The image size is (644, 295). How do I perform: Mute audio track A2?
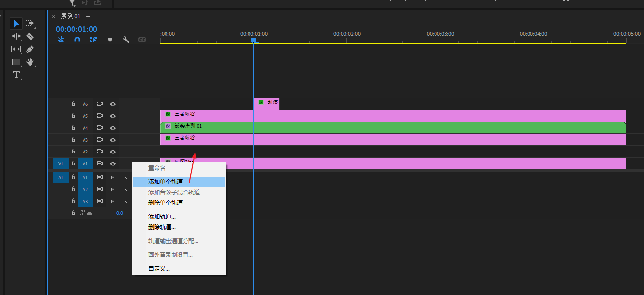click(113, 189)
